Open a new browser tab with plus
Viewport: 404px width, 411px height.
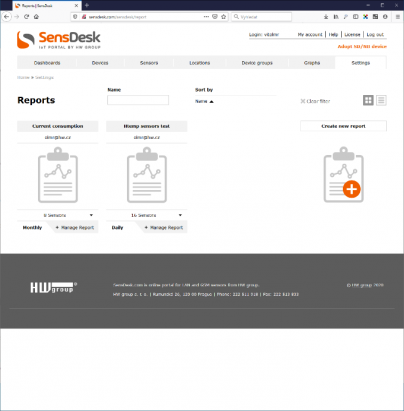click(87, 5)
